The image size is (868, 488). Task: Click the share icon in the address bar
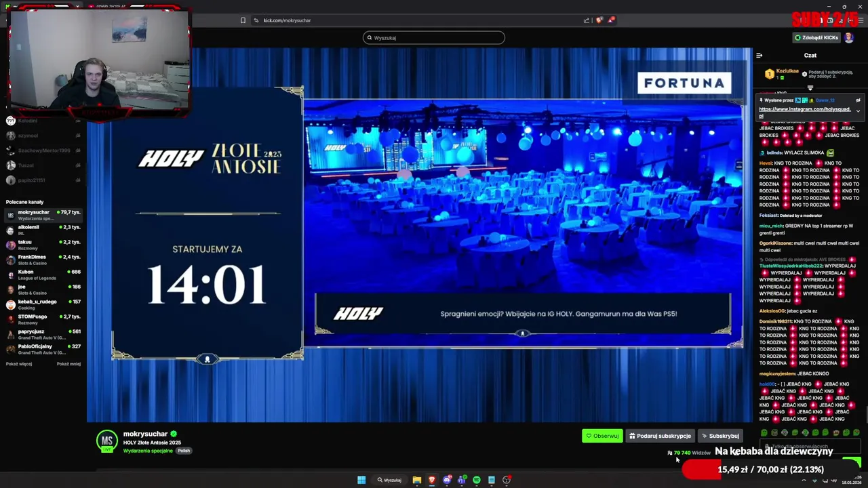[x=587, y=20]
